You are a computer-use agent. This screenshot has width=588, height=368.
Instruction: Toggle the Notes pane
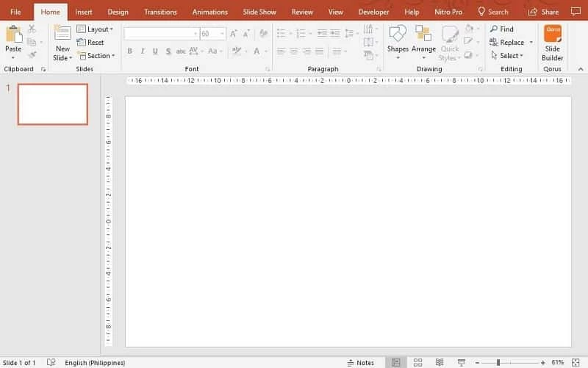(360, 362)
